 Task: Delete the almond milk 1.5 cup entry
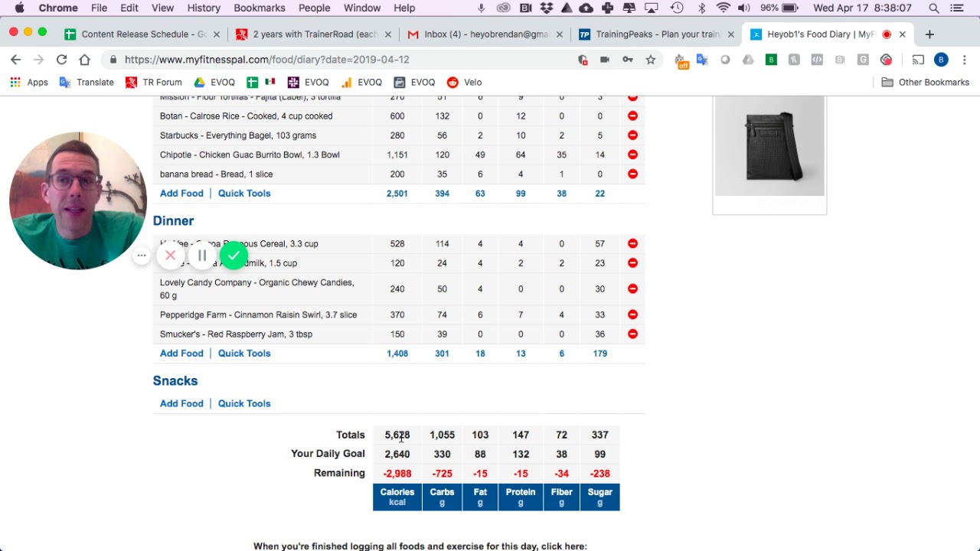pyautogui.click(x=632, y=263)
